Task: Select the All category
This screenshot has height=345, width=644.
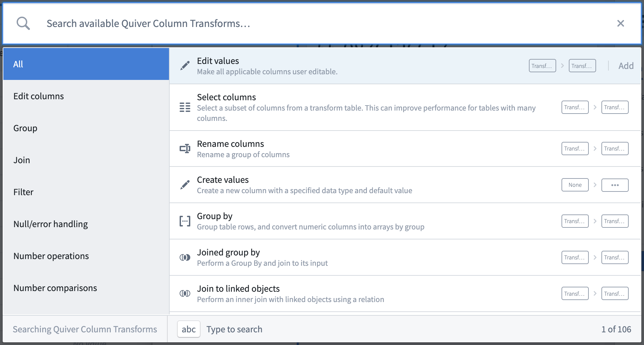Action: point(86,64)
